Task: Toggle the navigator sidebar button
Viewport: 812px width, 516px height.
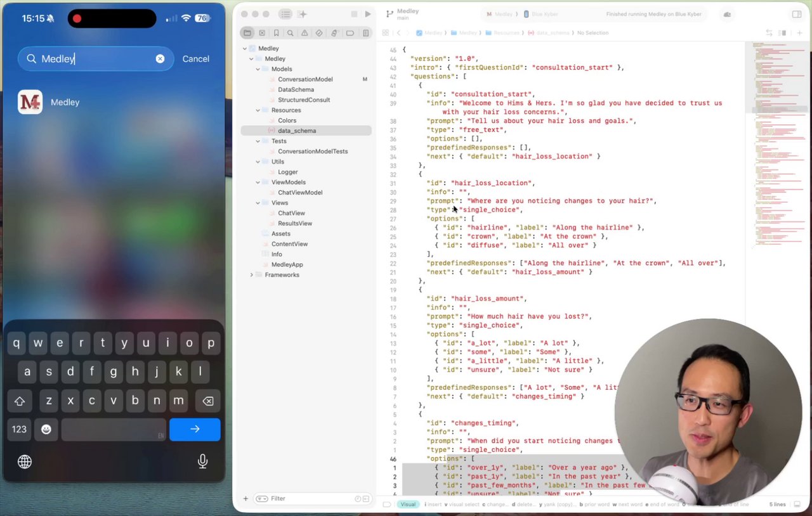Action: pos(286,14)
